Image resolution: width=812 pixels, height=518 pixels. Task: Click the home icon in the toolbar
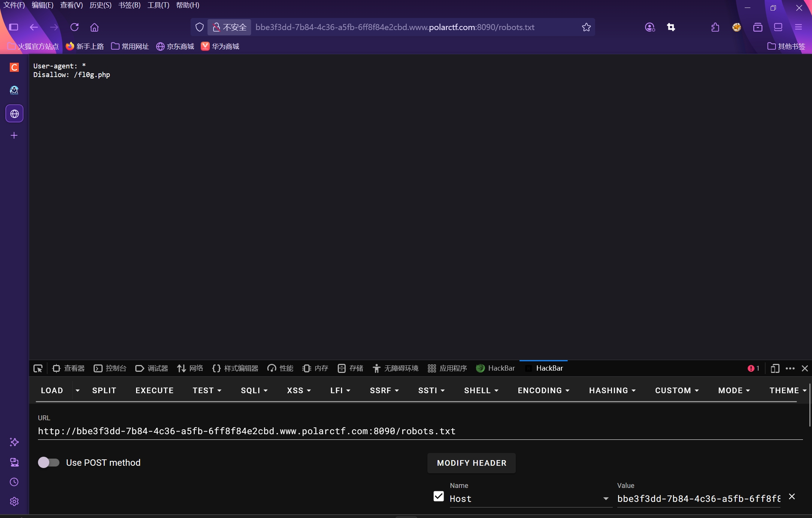[94, 27]
